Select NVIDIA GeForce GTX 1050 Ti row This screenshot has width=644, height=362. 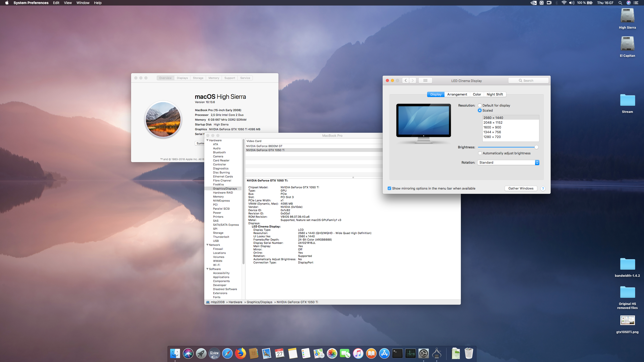tap(314, 150)
